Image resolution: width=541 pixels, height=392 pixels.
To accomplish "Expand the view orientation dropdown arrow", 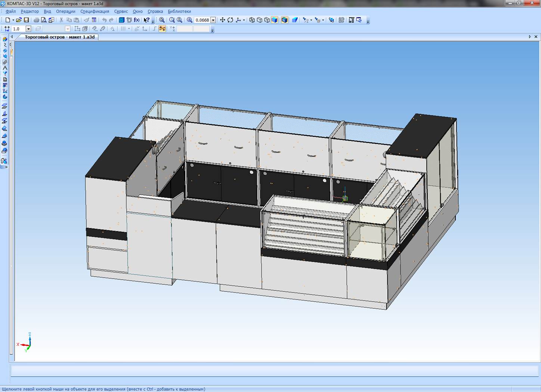I will [244, 20].
